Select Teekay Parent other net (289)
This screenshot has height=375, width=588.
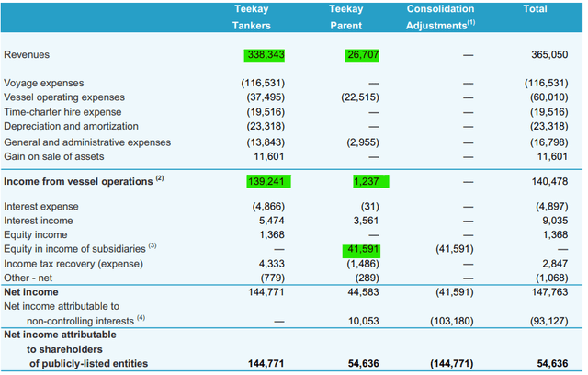point(367,278)
